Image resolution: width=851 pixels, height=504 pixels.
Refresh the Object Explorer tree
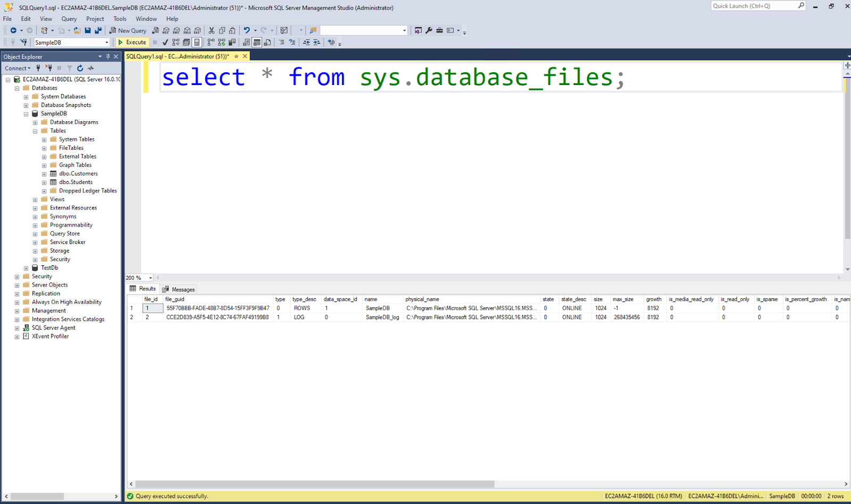click(80, 68)
